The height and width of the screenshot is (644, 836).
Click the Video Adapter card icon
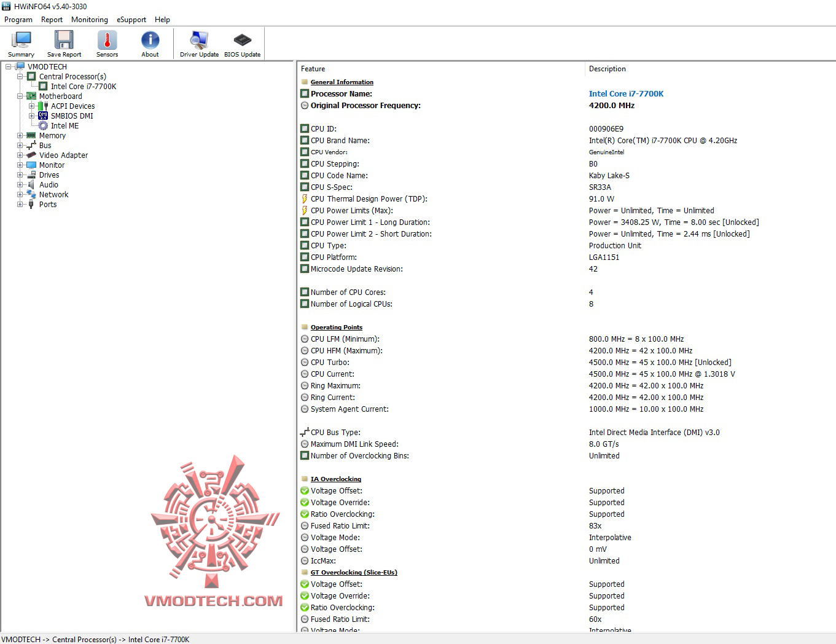(x=31, y=155)
